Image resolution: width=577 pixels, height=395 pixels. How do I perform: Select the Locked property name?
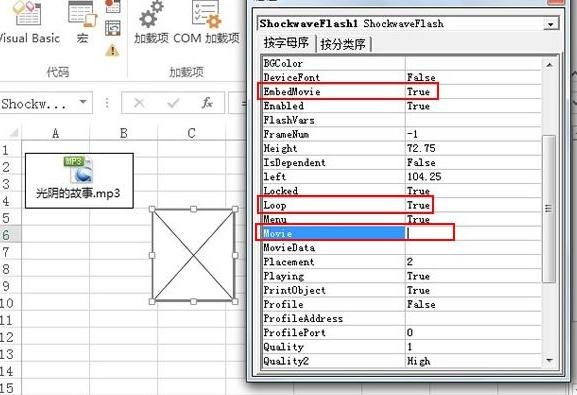pos(281,191)
